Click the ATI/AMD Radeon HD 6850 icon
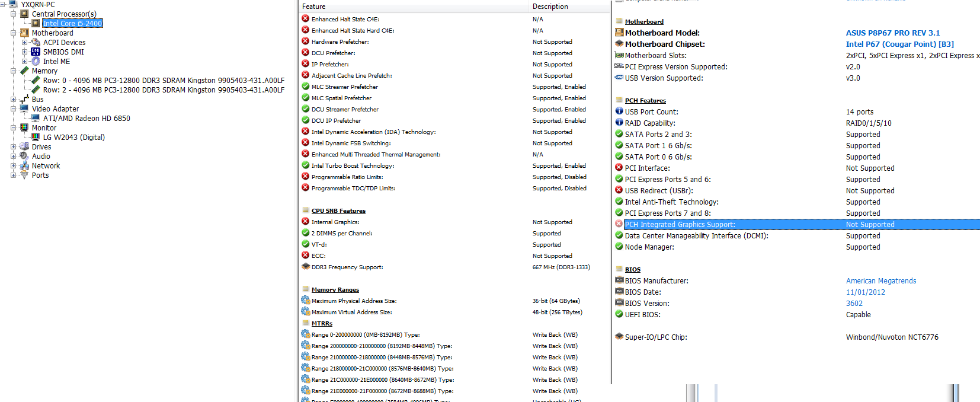This screenshot has width=980, height=402. point(36,118)
